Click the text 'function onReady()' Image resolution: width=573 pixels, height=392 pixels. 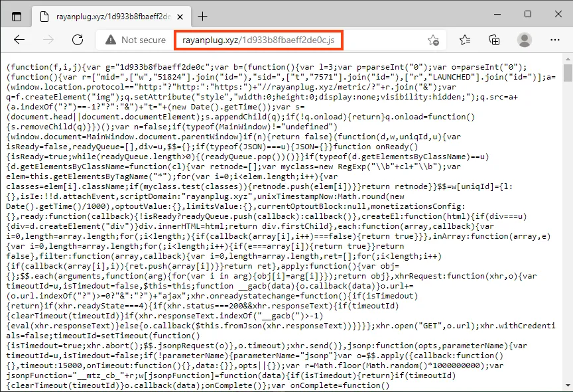(x=375, y=147)
